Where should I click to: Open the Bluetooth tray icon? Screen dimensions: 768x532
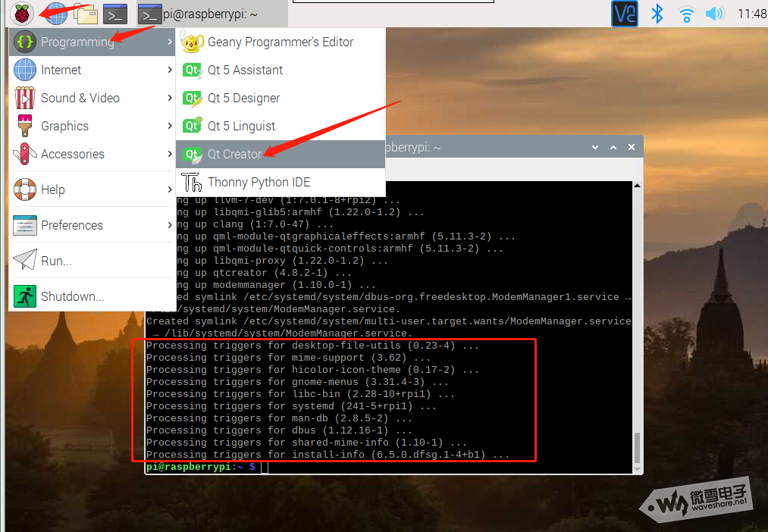coord(657,14)
